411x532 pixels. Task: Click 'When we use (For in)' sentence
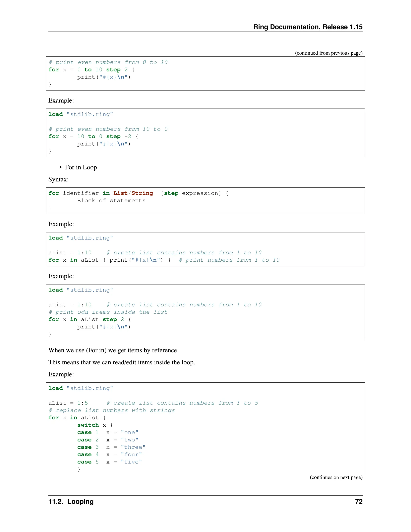pos(113,350)
